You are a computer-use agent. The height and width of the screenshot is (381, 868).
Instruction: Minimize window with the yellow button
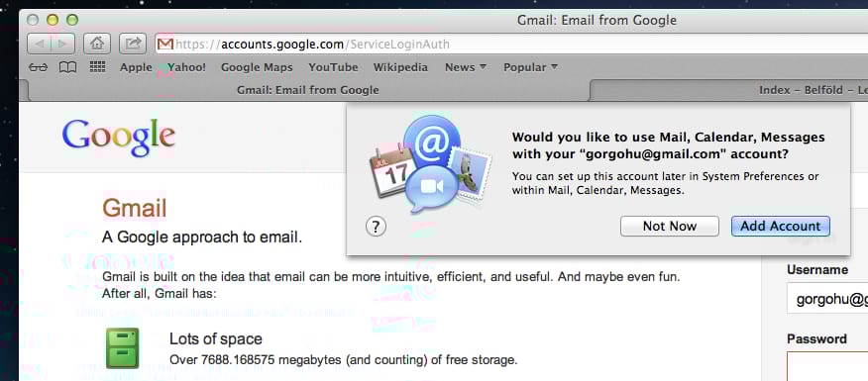click(x=53, y=21)
